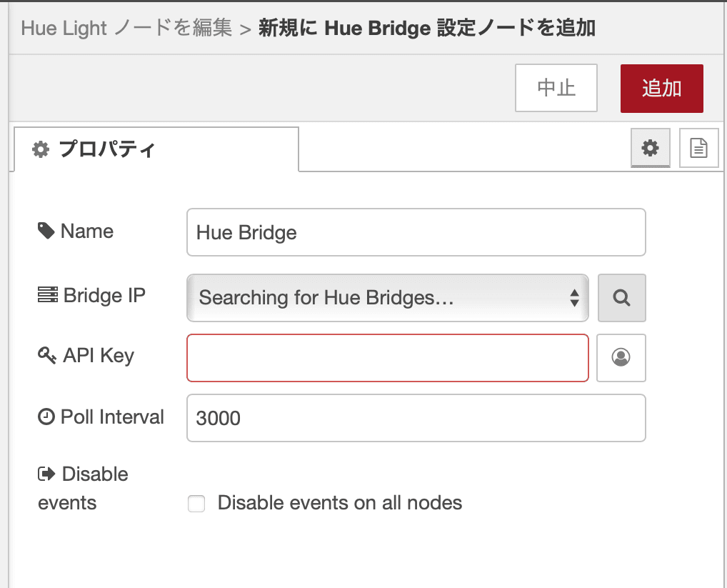Click the magnifier search bridges button
This screenshot has height=588, width=727.
621,298
